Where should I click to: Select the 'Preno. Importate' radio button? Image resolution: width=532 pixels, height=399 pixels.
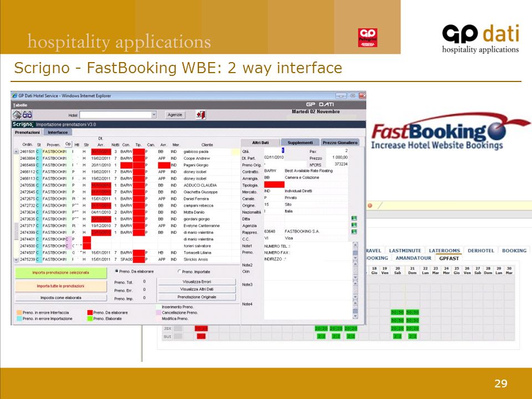point(180,272)
